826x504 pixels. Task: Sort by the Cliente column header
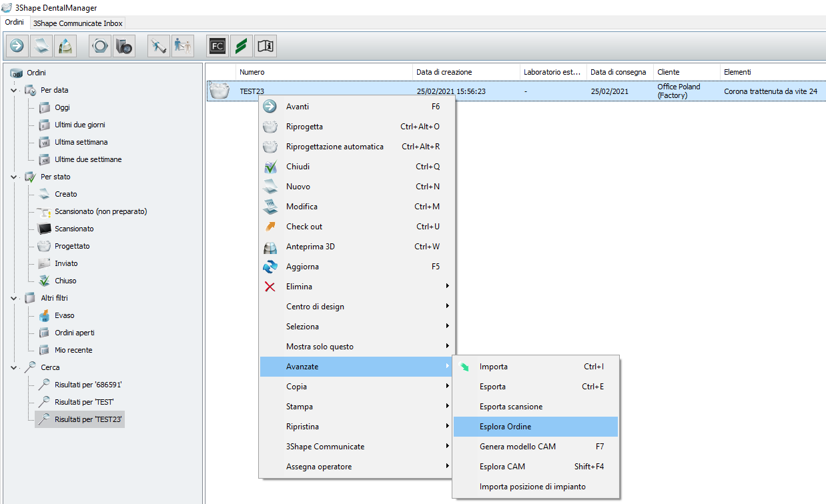pyautogui.click(x=687, y=72)
